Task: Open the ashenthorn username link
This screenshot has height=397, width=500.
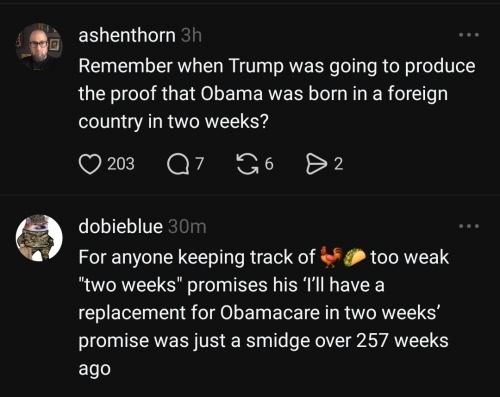Action: [x=127, y=35]
